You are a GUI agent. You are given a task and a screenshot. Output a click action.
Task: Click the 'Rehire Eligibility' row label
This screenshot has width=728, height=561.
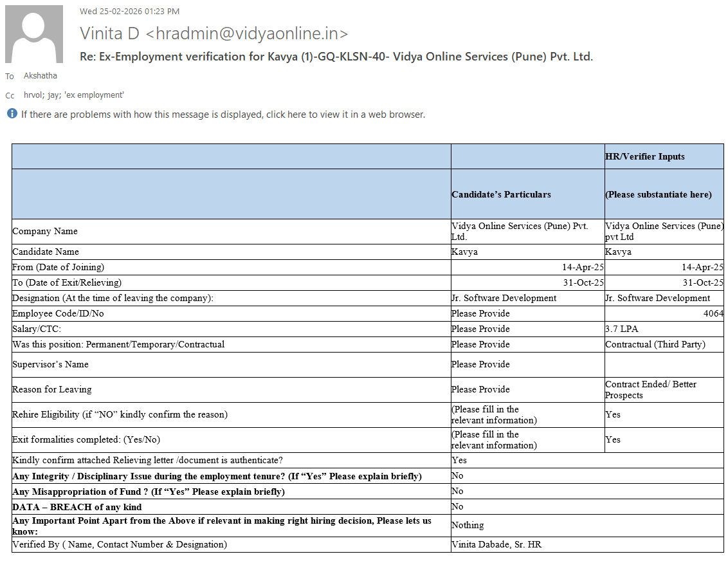coord(120,415)
